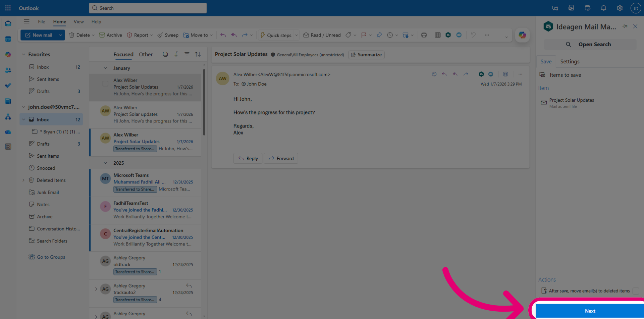The image size is (644, 319).
Task: Switch to the Save tab in Mail Manager
Action: 546,61
